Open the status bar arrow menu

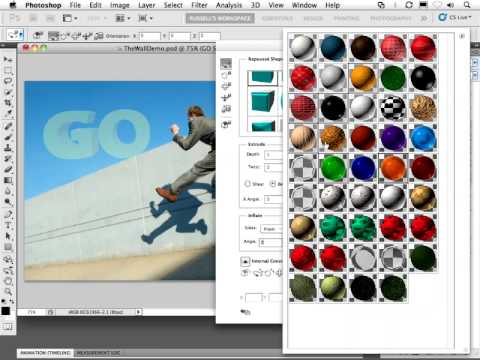tap(138, 312)
